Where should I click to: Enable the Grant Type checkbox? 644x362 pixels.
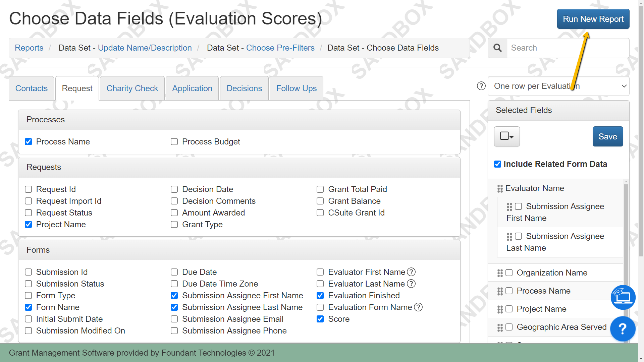tap(174, 225)
